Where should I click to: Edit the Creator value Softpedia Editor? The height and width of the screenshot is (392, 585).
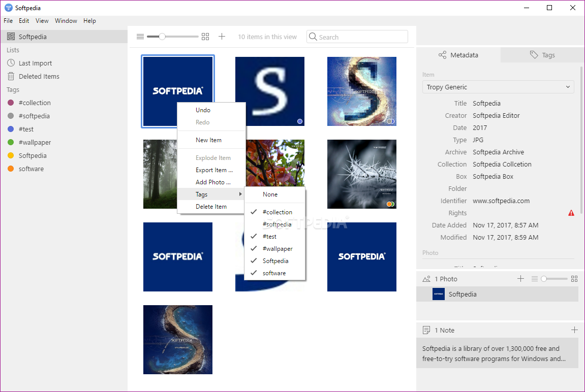tap(496, 115)
